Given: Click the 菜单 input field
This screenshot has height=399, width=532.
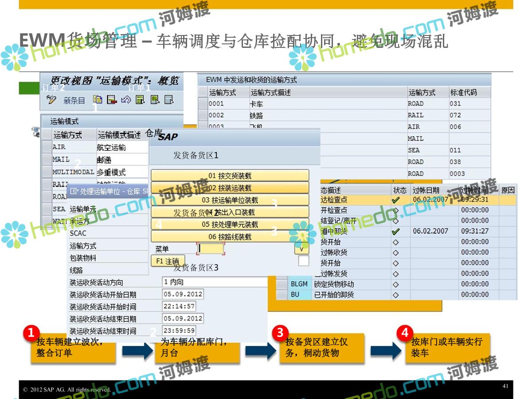Looking at the screenshot, I should (211, 249).
